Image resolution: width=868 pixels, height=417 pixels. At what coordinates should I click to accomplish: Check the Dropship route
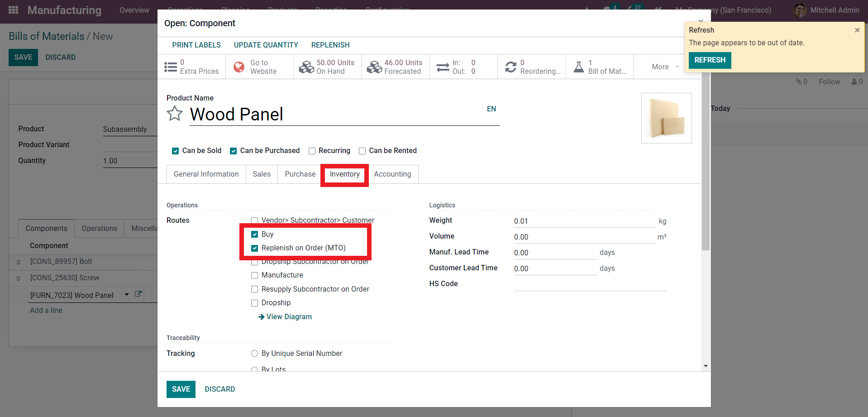point(254,303)
